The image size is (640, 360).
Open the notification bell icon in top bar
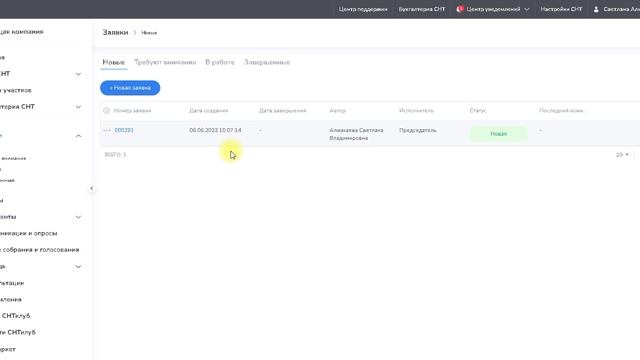(x=460, y=9)
